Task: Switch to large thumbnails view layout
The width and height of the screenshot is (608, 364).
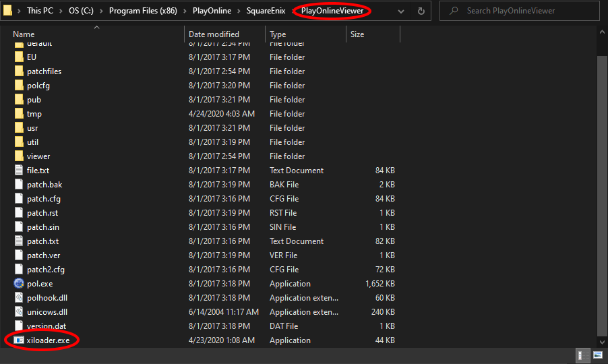Action: pyautogui.click(x=597, y=355)
